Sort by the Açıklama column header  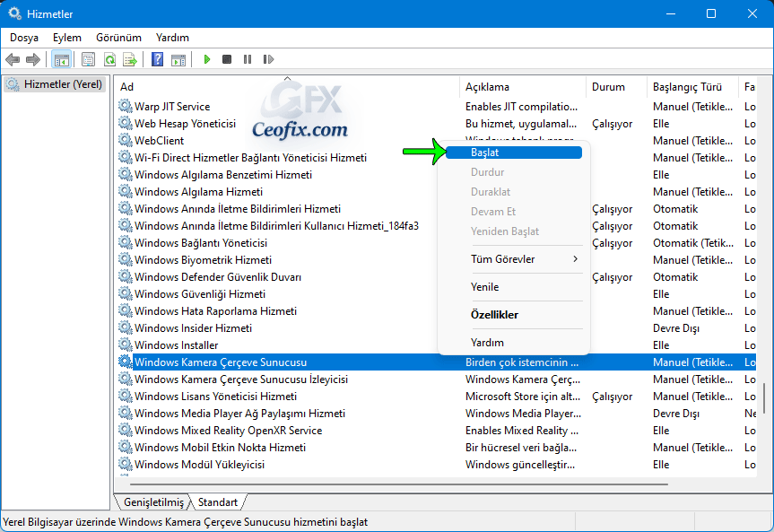coord(523,87)
